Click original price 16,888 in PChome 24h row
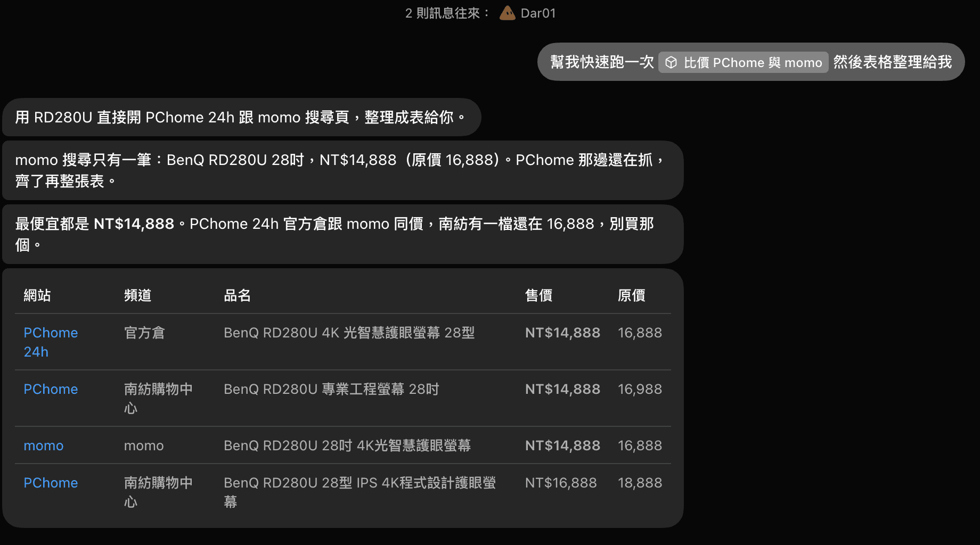The image size is (980, 545). tap(640, 333)
